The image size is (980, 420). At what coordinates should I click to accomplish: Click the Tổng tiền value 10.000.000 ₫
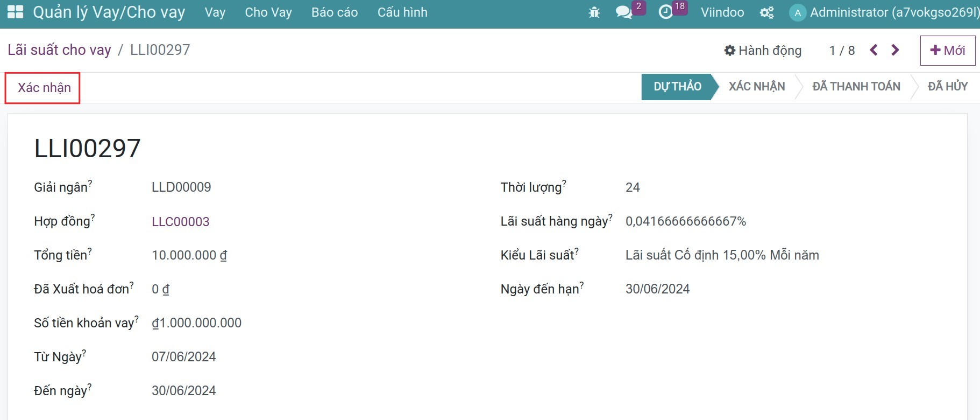tap(189, 255)
